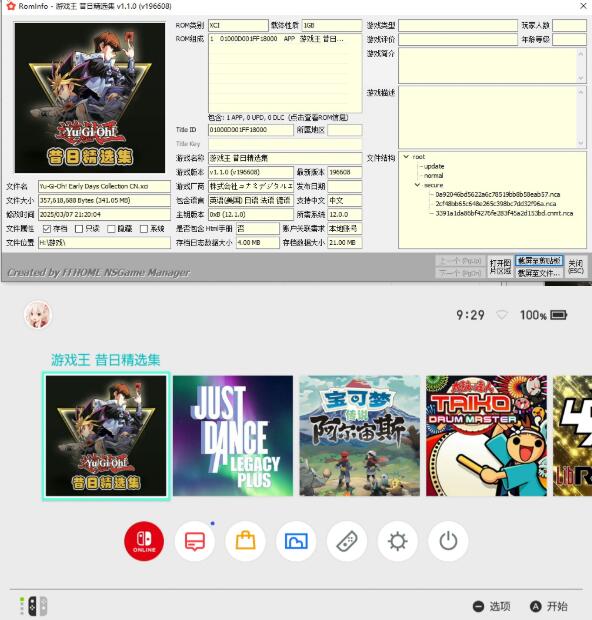
Task: Click the 修改时间 field
Action: click(x=104, y=214)
